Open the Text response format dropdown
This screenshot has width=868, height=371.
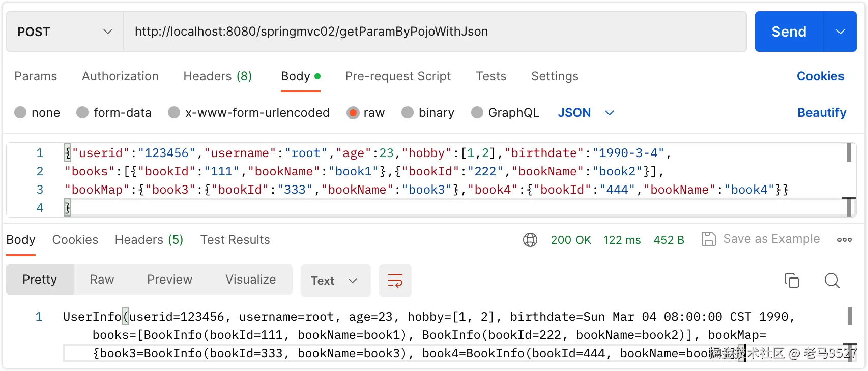pyautogui.click(x=335, y=281)
